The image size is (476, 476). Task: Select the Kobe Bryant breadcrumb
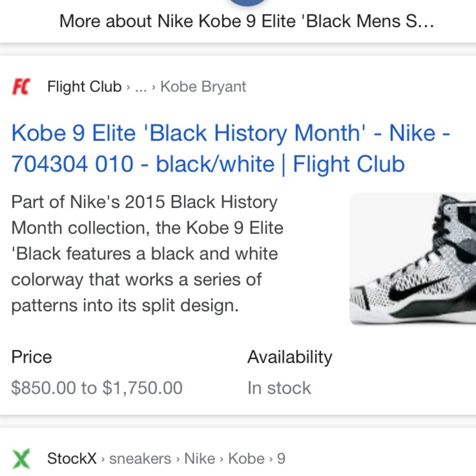pos(203,87)
